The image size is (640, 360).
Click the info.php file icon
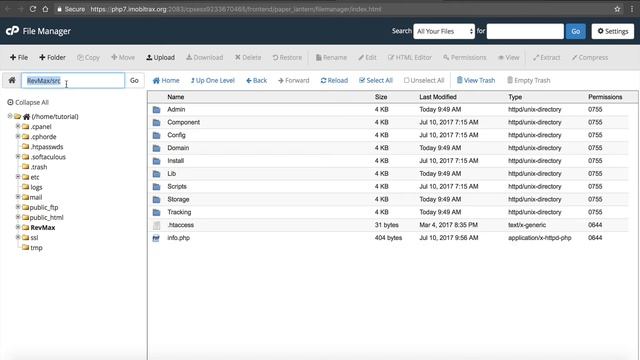(x=156, y=238)
